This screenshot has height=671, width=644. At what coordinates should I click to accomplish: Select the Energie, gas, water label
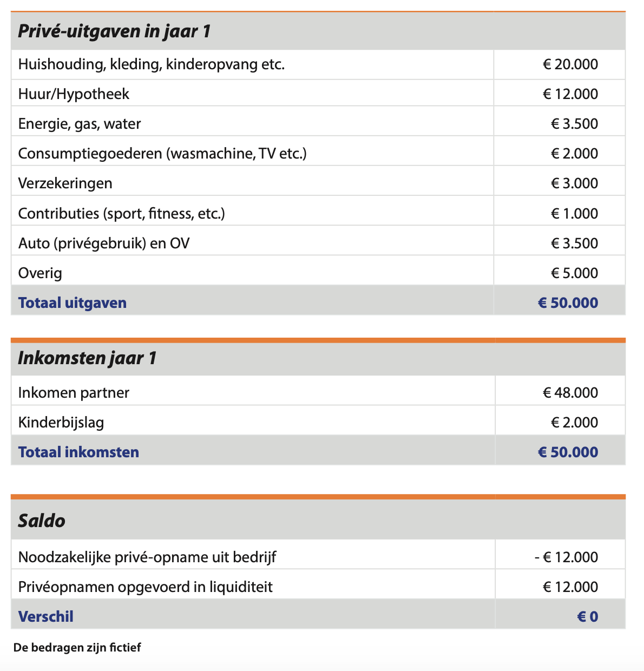point(80,124)
